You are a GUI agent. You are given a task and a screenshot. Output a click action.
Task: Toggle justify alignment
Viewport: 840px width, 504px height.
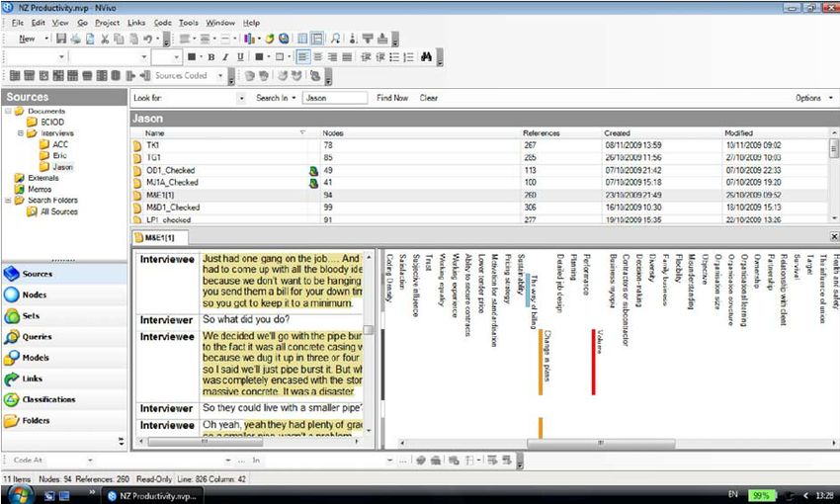click(x=347, y=56)
